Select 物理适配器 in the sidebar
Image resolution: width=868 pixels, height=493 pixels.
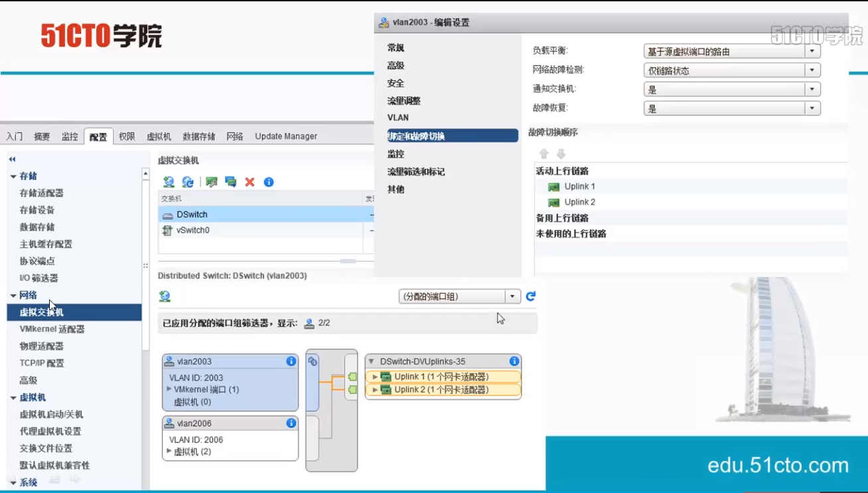tap(42, 346)
